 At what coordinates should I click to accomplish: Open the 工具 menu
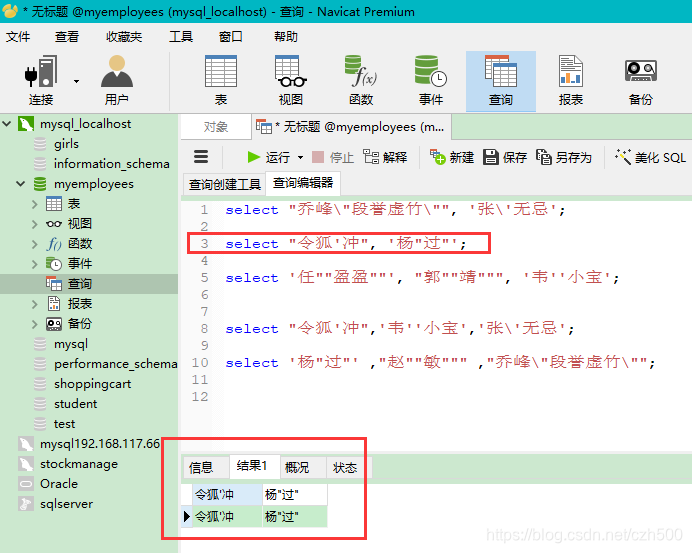181,37
